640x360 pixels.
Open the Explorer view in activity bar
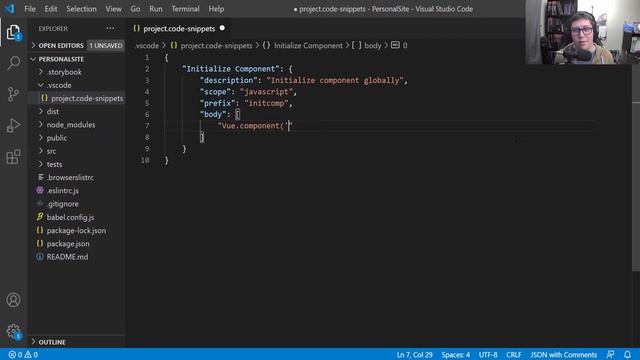click(x=13, y=32)
